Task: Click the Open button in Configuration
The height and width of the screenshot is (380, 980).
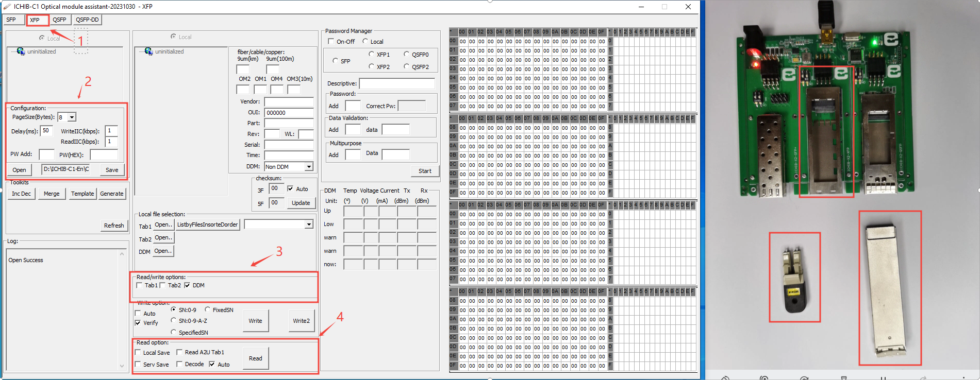Action: [20, 170]
